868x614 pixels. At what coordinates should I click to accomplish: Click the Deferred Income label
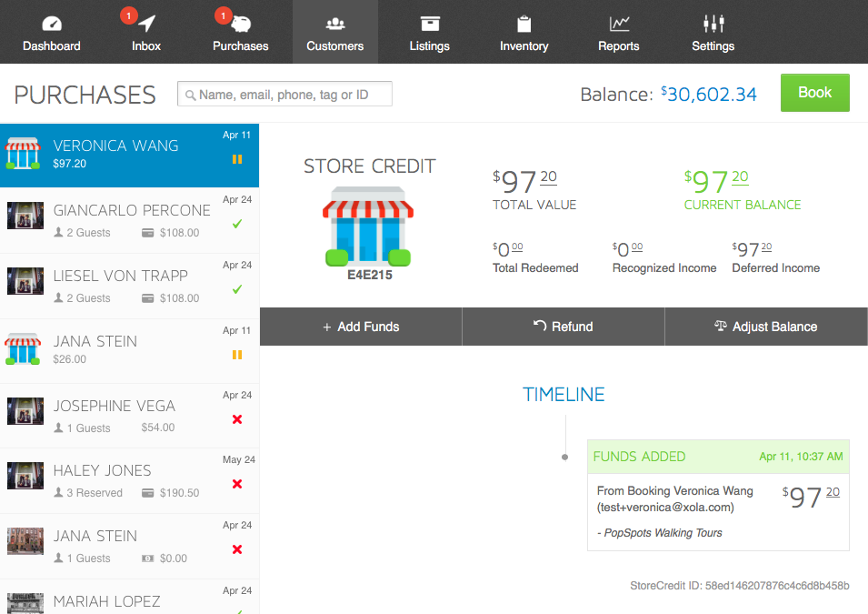click(x=775, y=268)
